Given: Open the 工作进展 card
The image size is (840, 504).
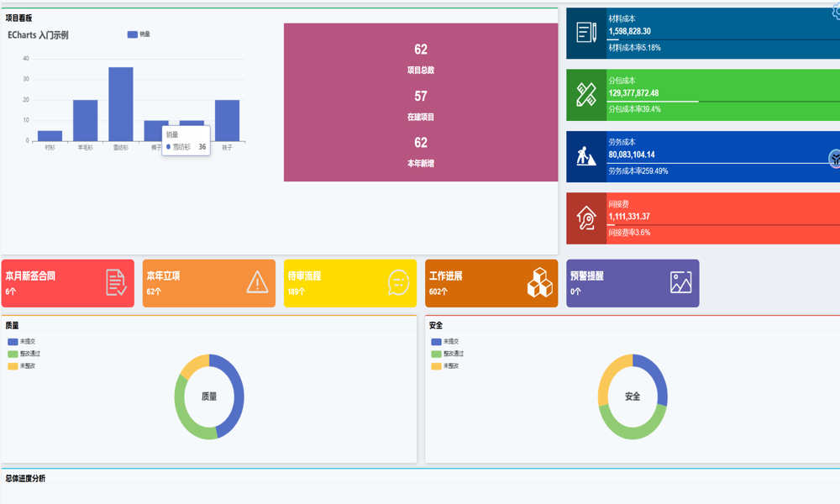Looking at the screenshot, I should tap(491, 283).
